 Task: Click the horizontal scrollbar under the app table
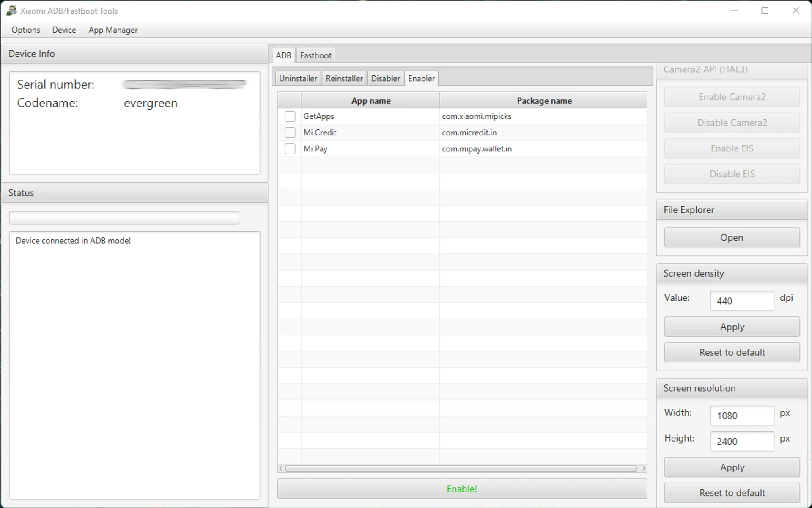tap(461, 469)
